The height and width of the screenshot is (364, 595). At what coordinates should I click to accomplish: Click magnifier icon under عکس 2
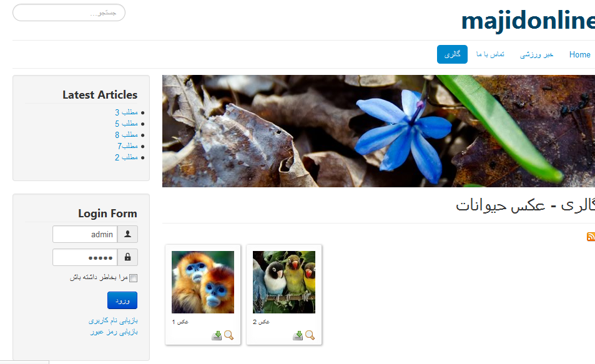point(310,335)
